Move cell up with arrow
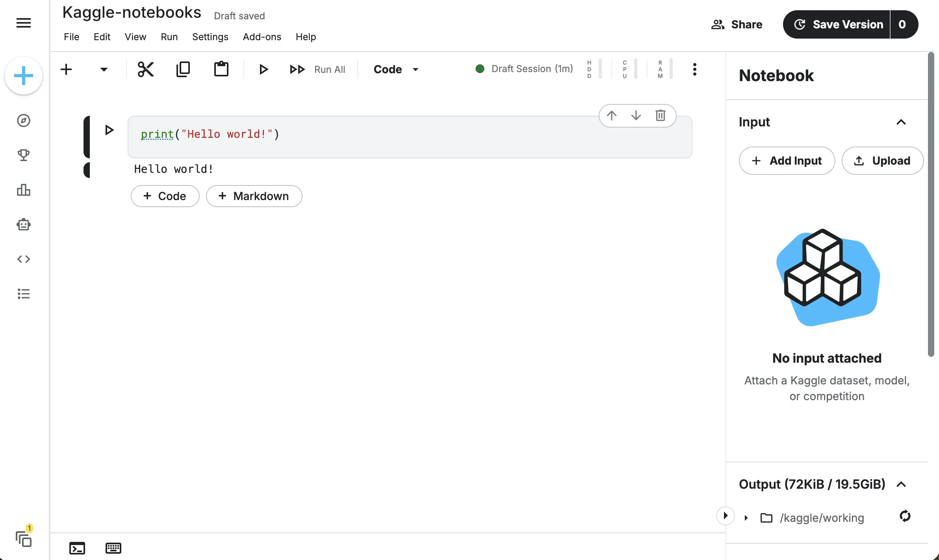This screenshot has width=939, height=560. (x=612, y=116)
